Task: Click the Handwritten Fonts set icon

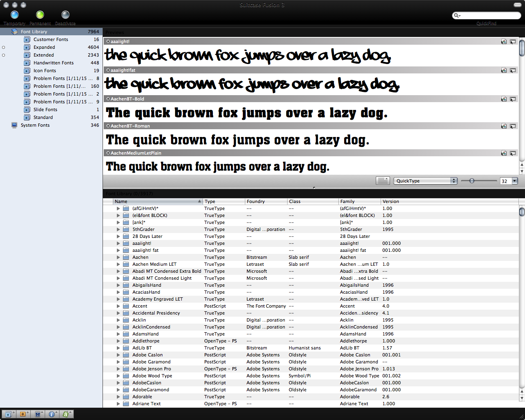Action: [x=27, y=63]
